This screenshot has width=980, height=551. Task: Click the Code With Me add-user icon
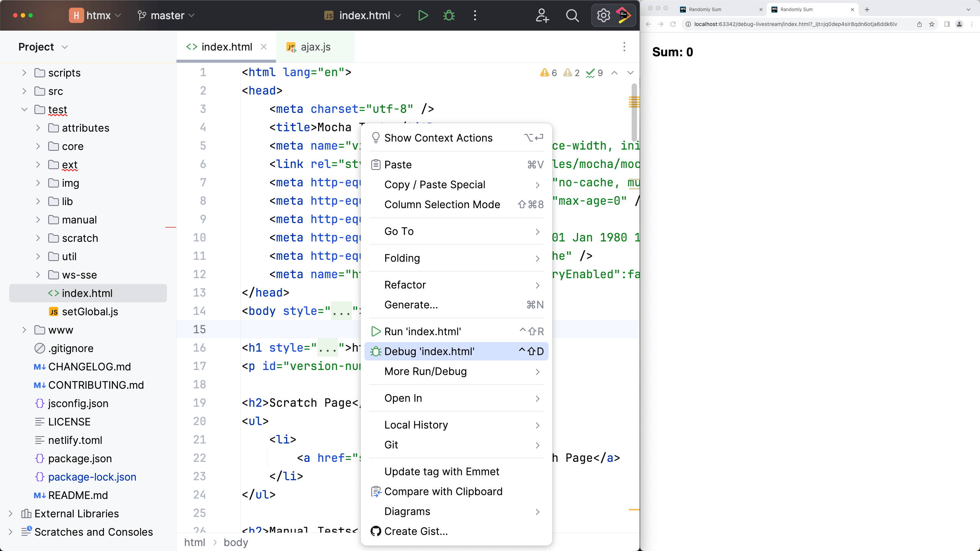tap(542, 15)
